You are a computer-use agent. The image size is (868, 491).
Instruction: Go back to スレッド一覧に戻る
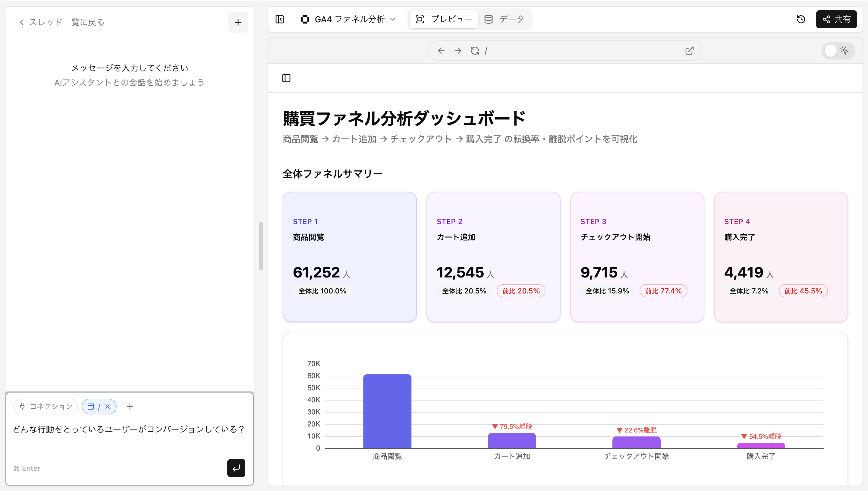tap(62, 22)
